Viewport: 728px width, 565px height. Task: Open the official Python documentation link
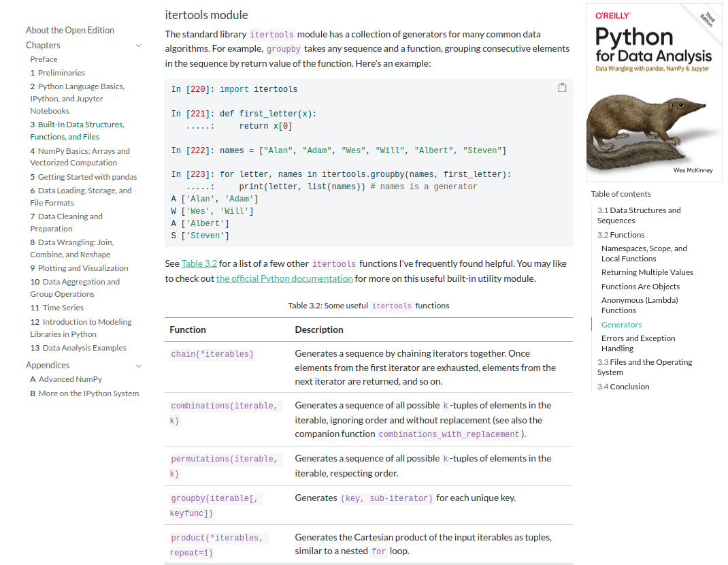pos(284,278)
